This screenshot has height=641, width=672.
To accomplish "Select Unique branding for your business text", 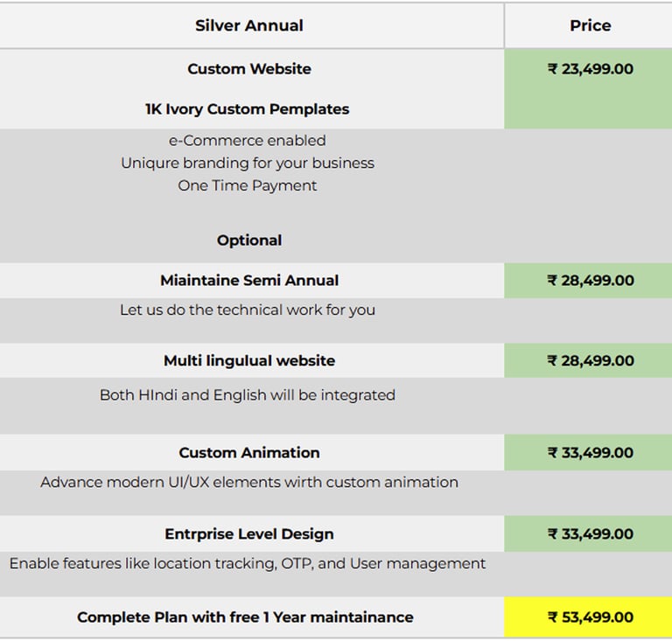I will coord(247,163).
